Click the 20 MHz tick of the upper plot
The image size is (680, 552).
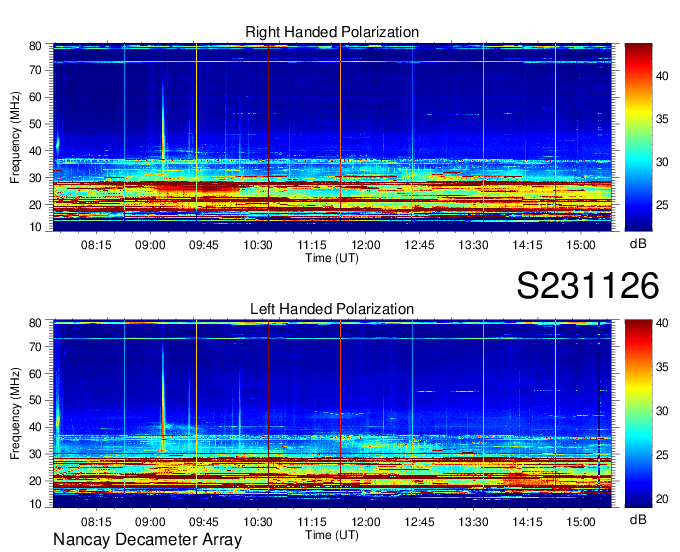35,205
